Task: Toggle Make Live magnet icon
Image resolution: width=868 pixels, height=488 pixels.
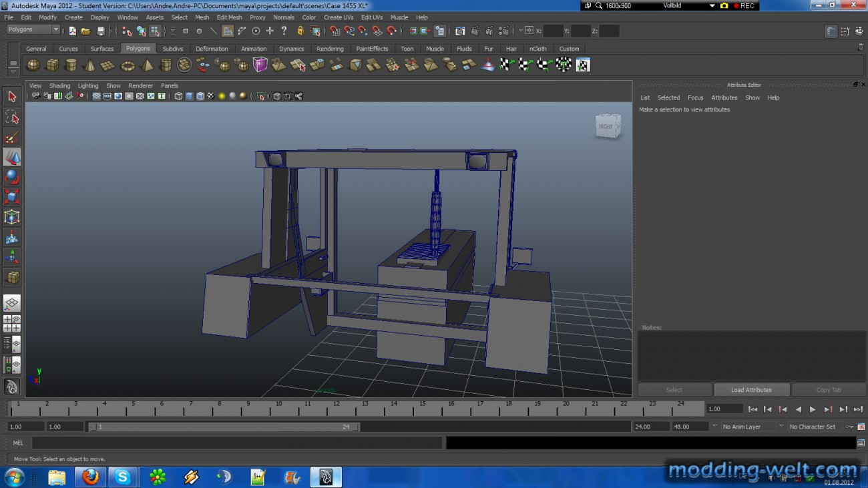Action: pos(392,31)
